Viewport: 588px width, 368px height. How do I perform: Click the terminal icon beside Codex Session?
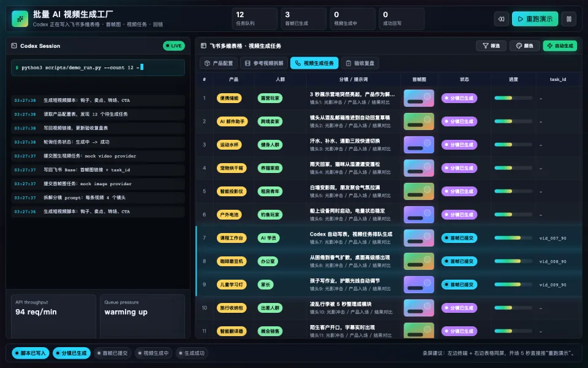tap(14, 46)
